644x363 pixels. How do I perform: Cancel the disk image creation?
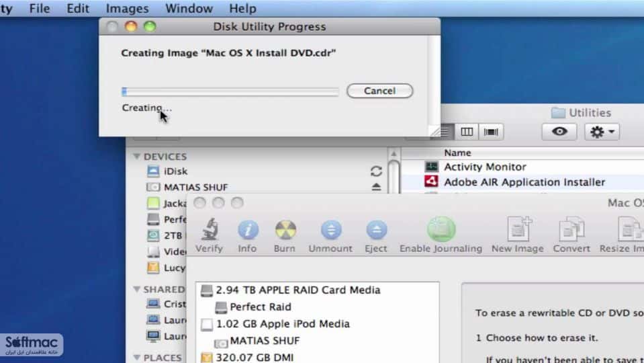[379, 91]
